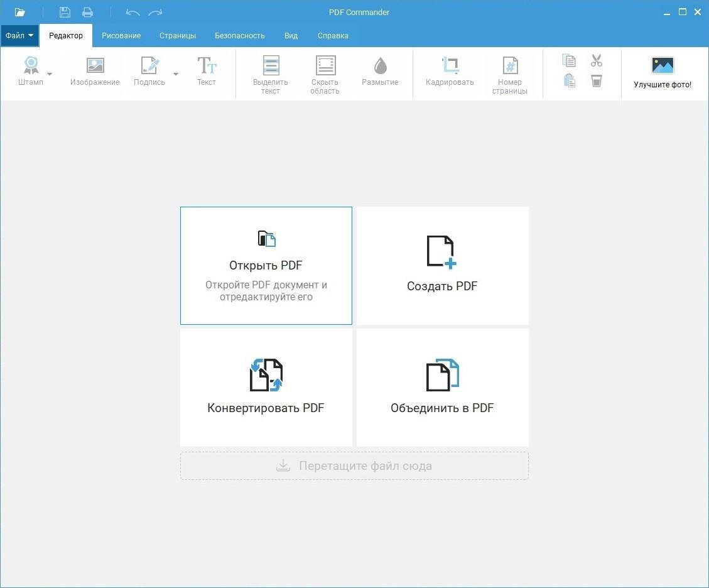Click the trash delete icon

click(597, 82)
